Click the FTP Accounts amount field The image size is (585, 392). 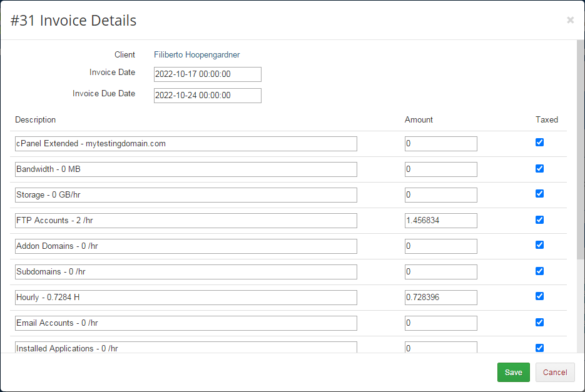(440, 220)
